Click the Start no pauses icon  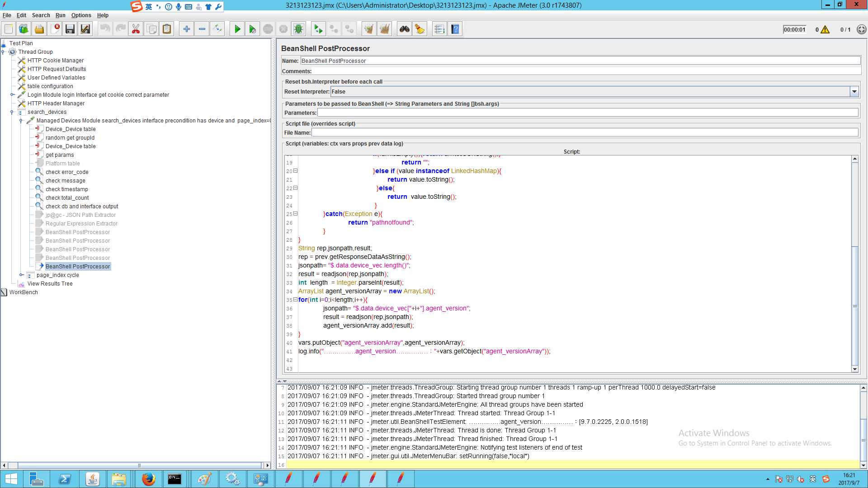point(252,29)
